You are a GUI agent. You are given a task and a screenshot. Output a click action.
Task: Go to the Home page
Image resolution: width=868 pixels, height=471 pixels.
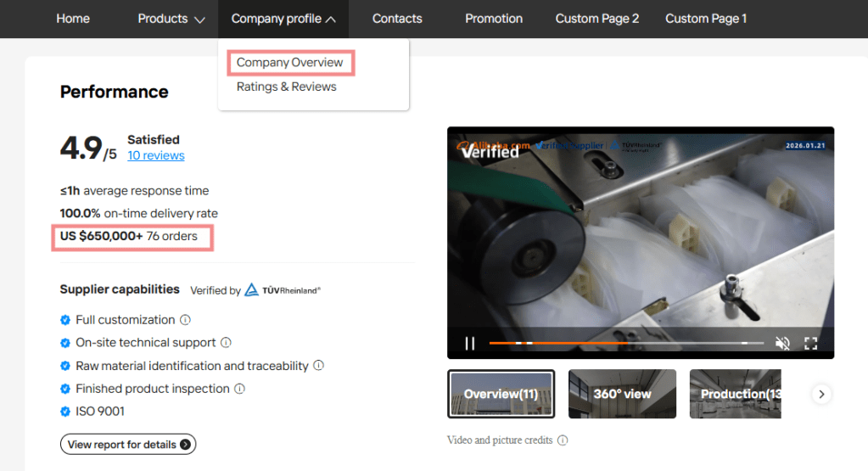pos(73,19)
